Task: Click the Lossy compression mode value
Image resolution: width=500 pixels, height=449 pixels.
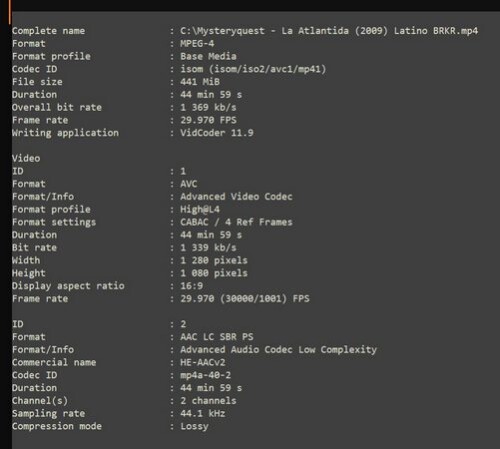Action: tap(194, 426)
